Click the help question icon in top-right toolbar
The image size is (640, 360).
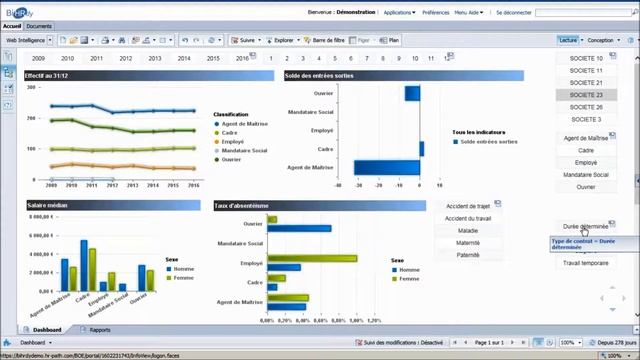(x=631, y=40)
